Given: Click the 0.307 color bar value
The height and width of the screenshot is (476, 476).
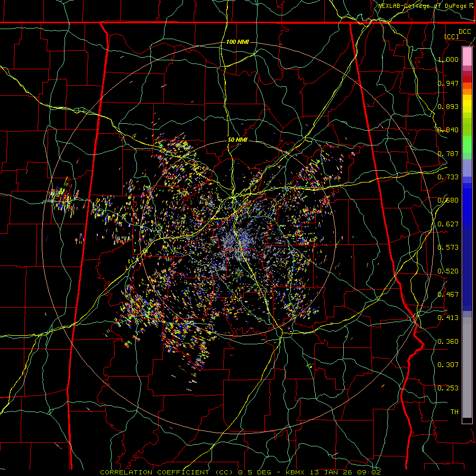Looking at the screenshot, I should [448, 365].
